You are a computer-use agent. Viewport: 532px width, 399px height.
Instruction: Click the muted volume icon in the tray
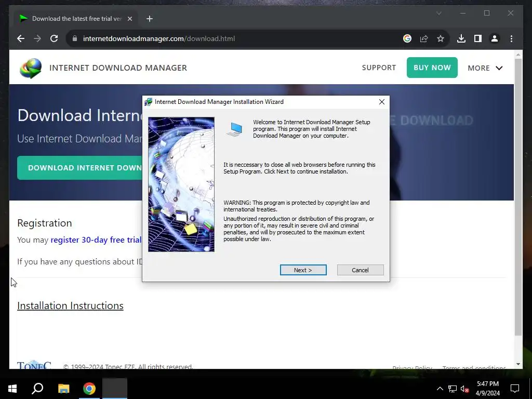point(465,389)
